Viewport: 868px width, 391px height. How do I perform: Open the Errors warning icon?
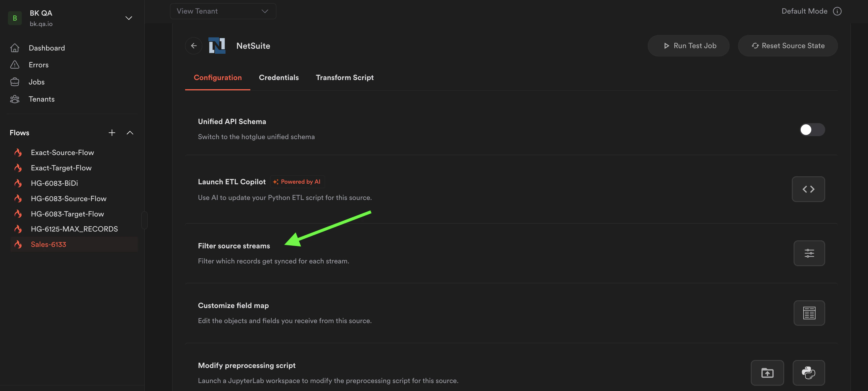[14, 65]
